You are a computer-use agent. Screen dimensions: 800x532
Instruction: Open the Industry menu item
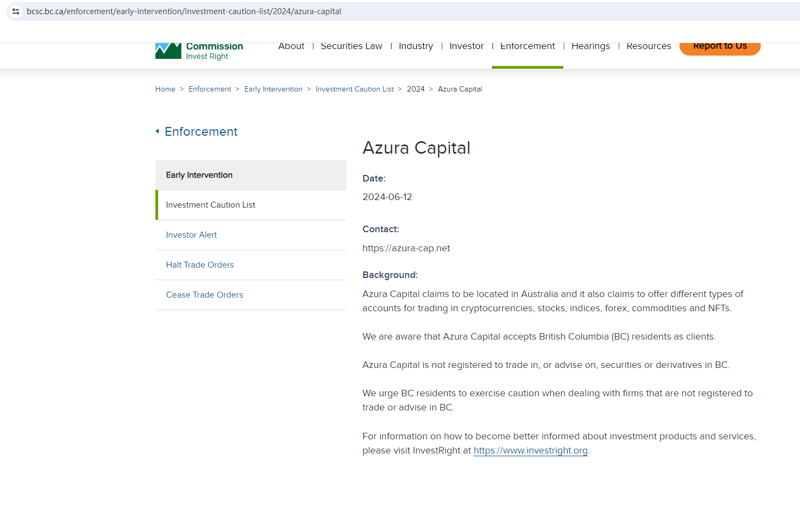[416, 46]
